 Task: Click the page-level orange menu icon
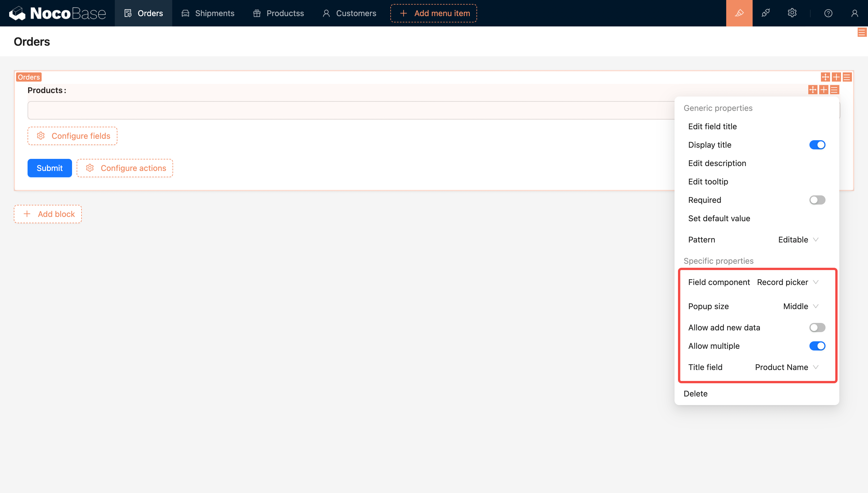coord(862,32)
